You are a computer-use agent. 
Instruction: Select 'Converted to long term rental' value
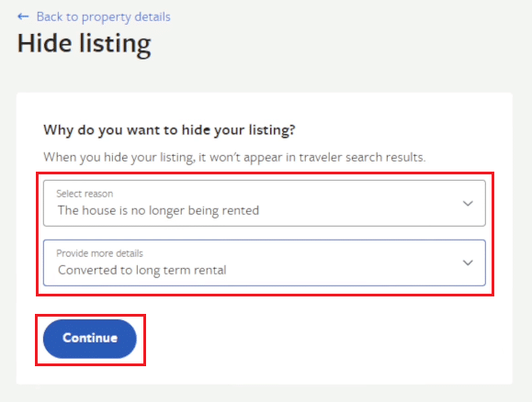pyautogui.click(x=141, y=270)
